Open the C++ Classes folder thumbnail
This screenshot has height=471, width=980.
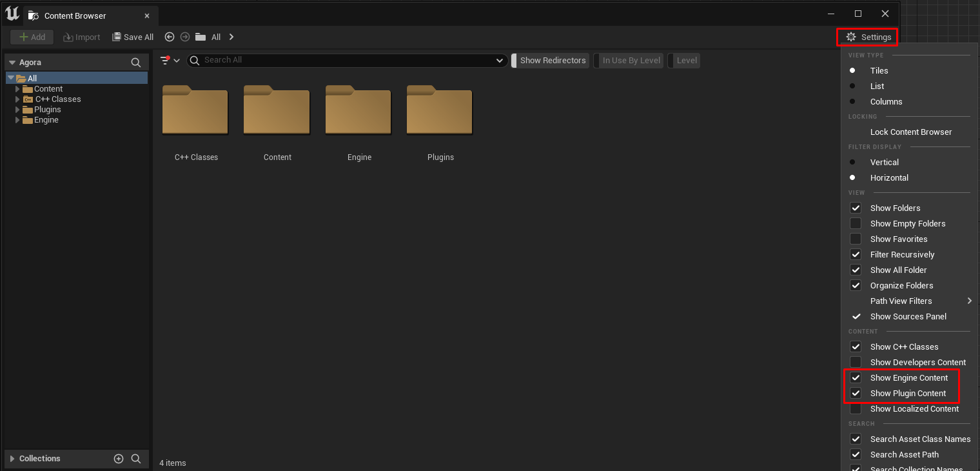click(195, 110)
